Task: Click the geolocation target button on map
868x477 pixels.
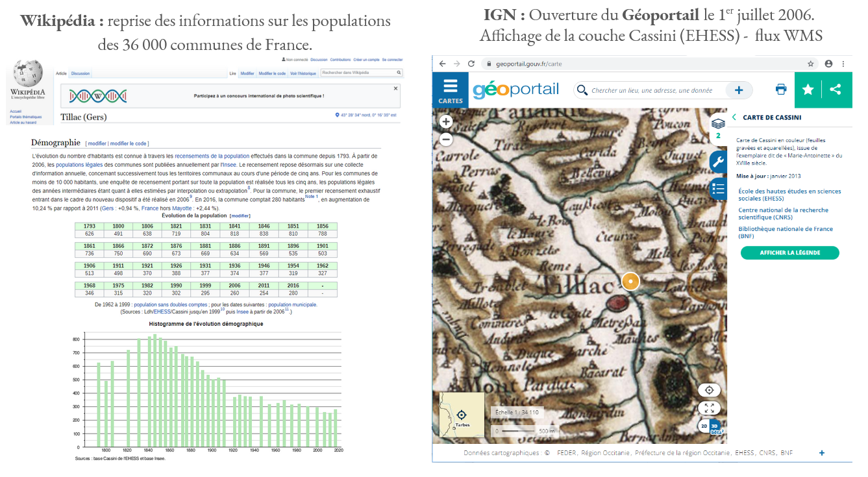Action: click(x=709, y=390)
